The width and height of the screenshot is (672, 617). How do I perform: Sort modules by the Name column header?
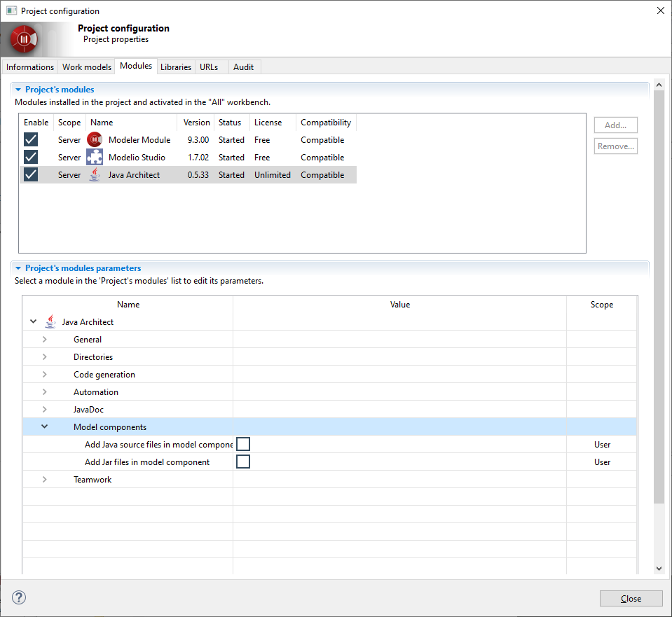tap(131, 123)
